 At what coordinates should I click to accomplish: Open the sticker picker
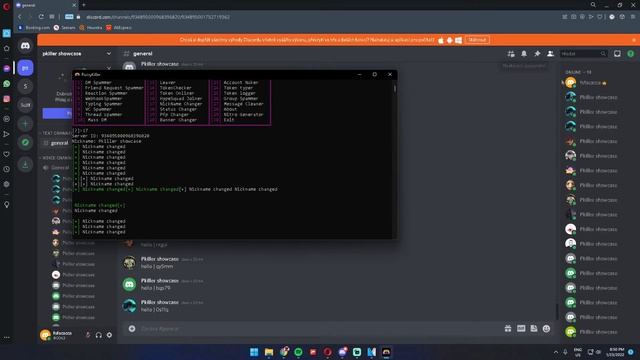coord(534,329)
